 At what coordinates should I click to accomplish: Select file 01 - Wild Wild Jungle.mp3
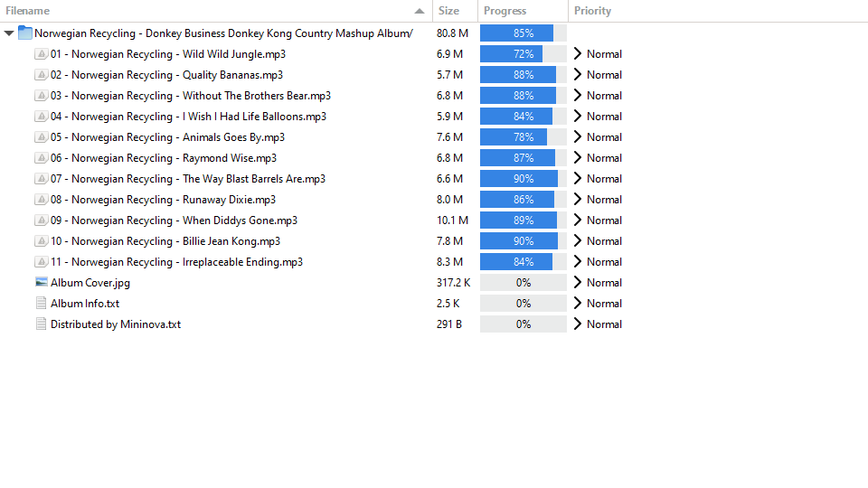coord(168,54)
